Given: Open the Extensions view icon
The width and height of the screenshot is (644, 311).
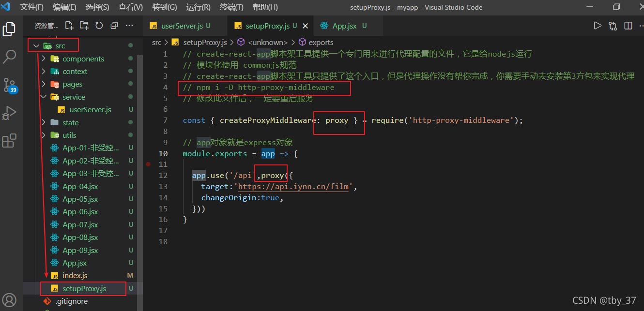Looking at the screenshot, I should click(x=10, y=141).
